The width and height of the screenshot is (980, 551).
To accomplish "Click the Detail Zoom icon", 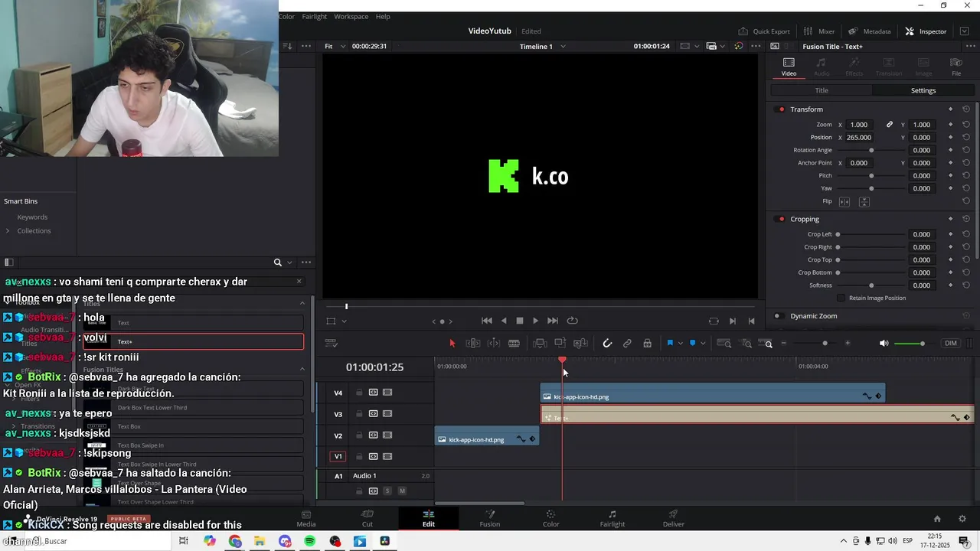I will (746, 344).
